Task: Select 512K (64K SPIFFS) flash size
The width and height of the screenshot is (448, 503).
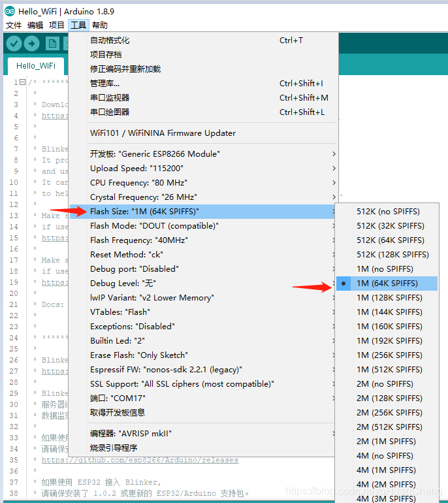Action: pos(387,240)
